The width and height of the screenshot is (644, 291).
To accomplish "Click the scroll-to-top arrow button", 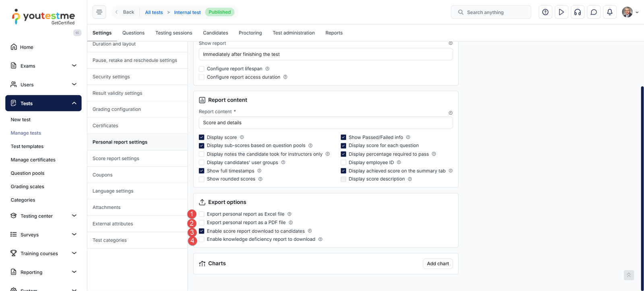I will click(x=629, y=275).
